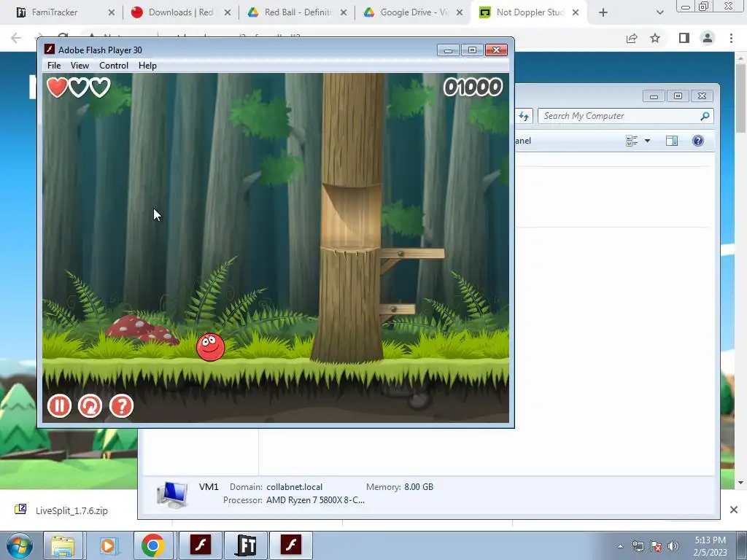Image resolution: width=747 pixels, height=560 pixels.
Task: Show hidden system tray icons
Action: [x=620, y=546]
